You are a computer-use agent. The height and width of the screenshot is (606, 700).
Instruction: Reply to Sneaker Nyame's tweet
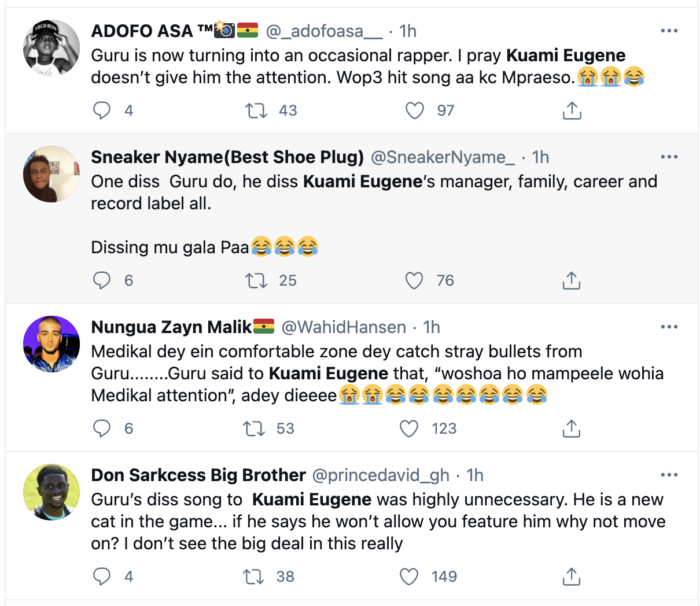pyautogui.click(x=102, y=280)
